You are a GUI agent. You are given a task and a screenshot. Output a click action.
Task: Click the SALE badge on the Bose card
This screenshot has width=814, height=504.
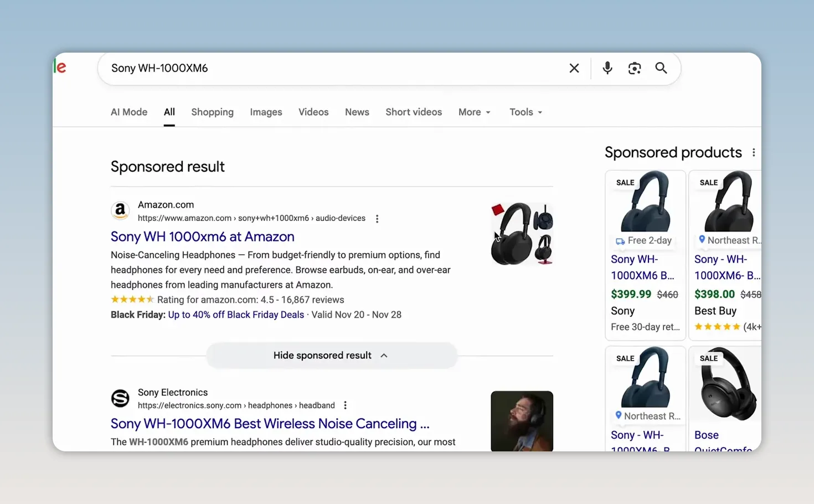(x=709, y=358)
